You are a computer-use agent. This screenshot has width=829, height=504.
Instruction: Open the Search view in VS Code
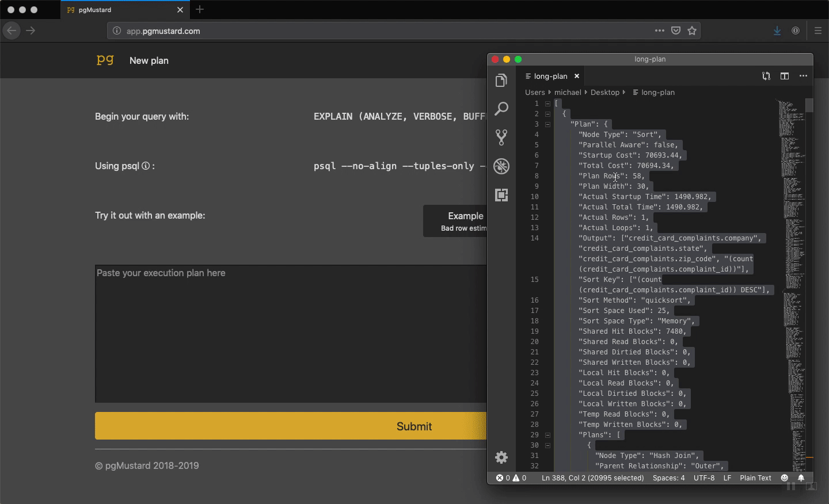(x=501, y=108)
